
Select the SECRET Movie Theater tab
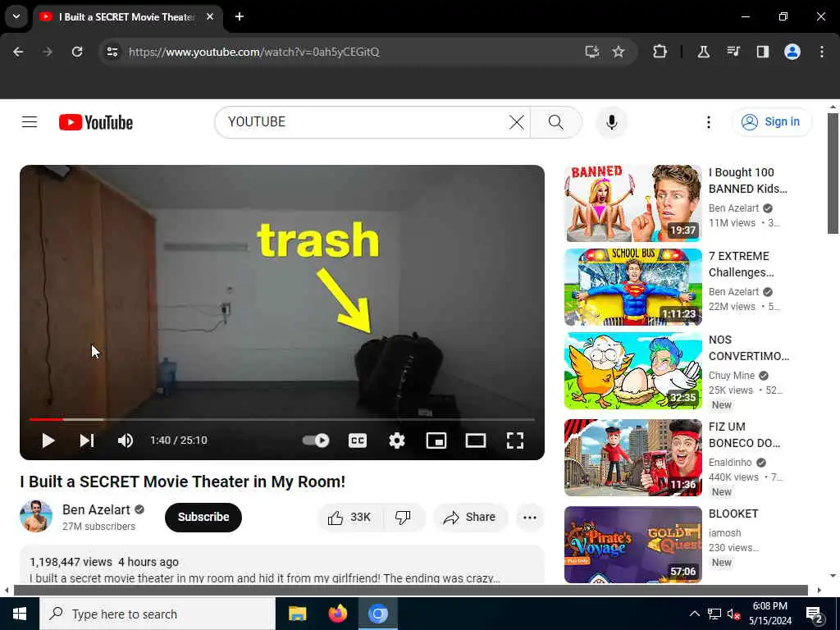click(x=127, y=17)
